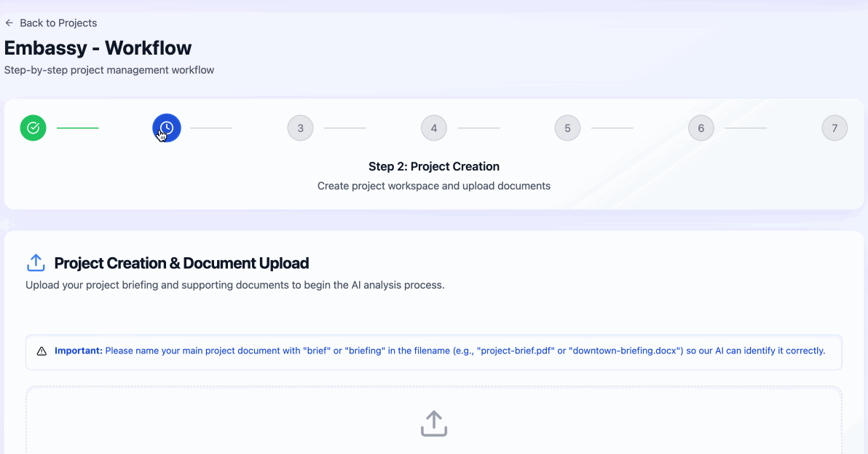Click the in-progress clock indicator
This screenshot has height=454, width=868.
point(166,127)
